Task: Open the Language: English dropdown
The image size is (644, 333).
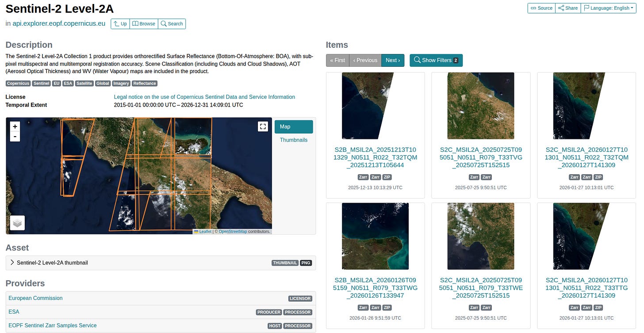Action: [x=608, y=8]
